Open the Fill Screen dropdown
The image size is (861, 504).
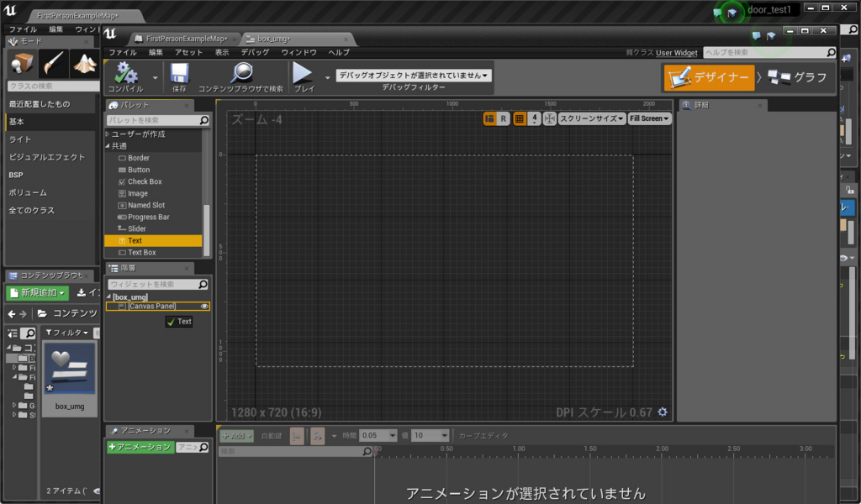point(649,118)
